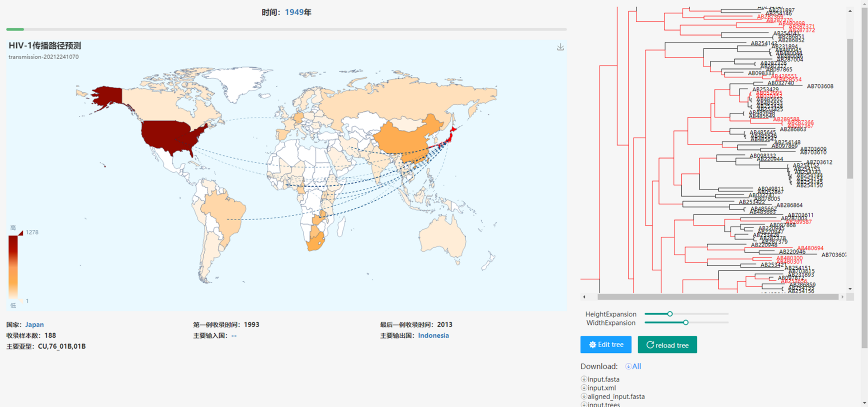This screenshot has height=407, width=868.
Task: Click tree leaf label AB703608
Action: tap(819, 87)
